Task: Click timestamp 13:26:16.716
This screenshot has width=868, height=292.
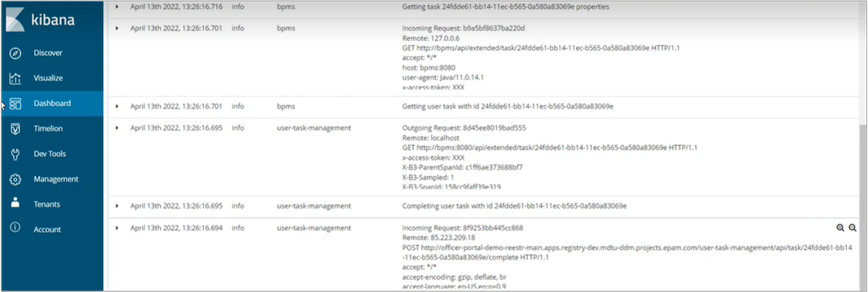Action: (176, 6)
